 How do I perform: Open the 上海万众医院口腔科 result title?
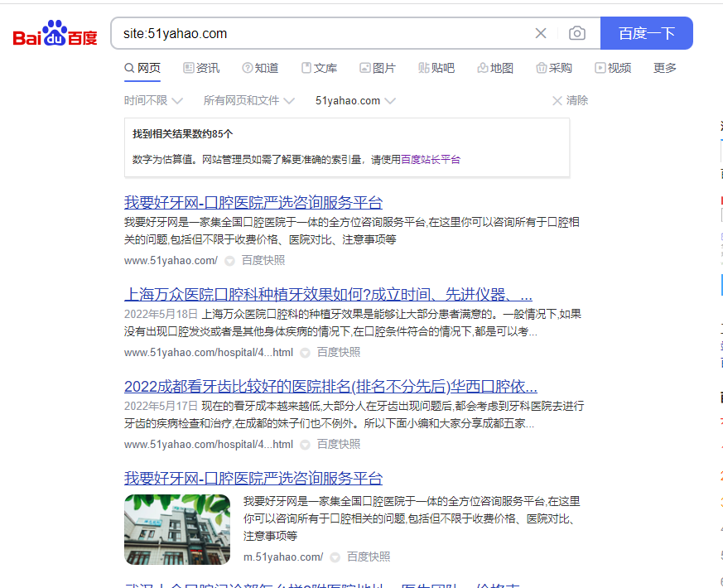(x=328, y=295)
